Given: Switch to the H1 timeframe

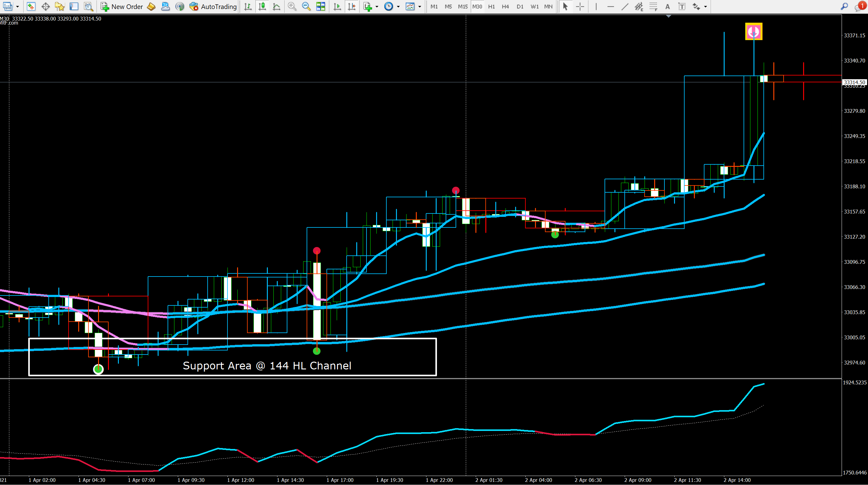Looking at the screenshot, I should tap(491, 7).
